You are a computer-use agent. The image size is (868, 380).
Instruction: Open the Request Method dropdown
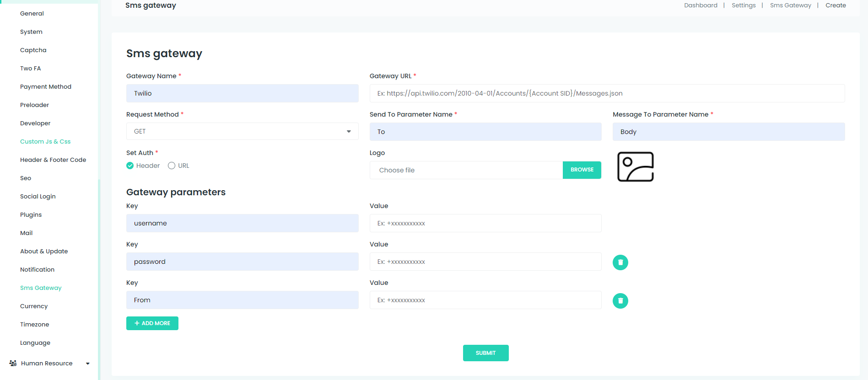click(x=242, y=131)
